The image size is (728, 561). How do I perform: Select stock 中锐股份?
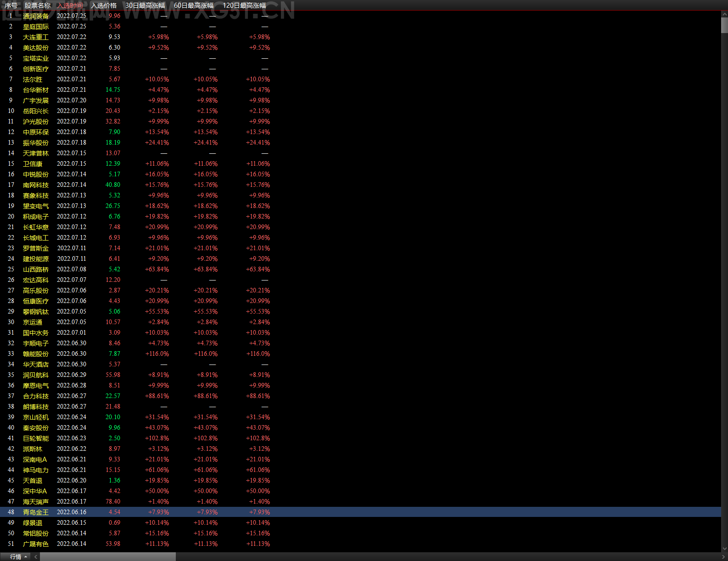click(x=36, y=174)
